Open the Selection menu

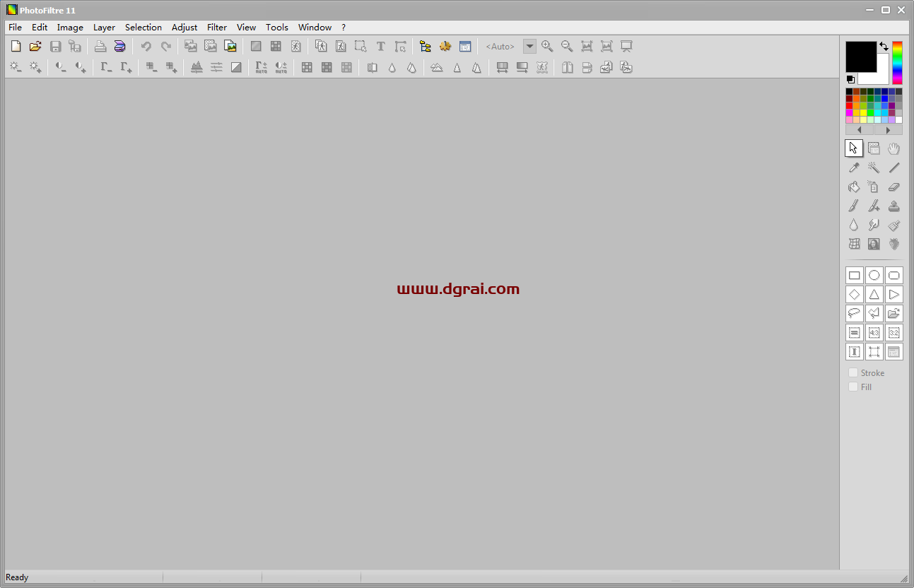143,28
